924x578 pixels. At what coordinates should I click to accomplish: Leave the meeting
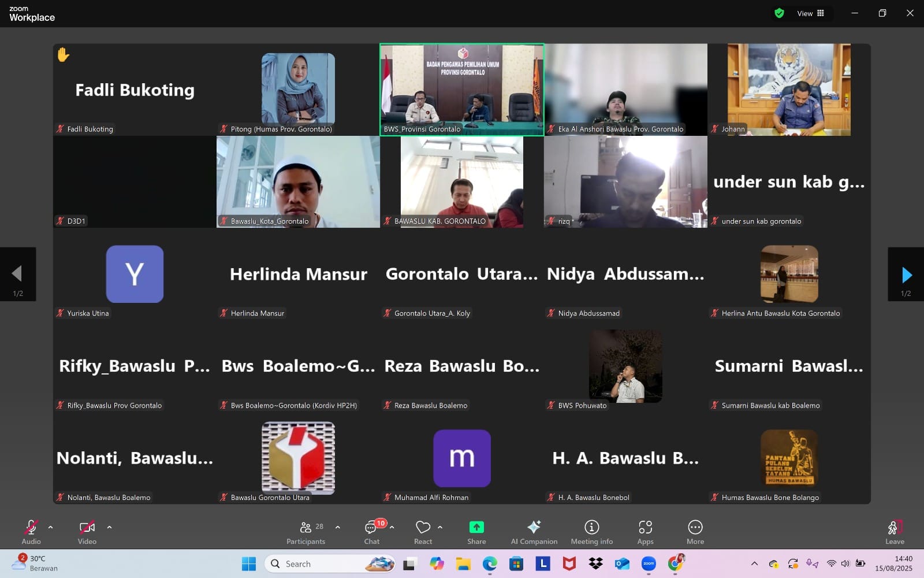[x=895, y=532]
